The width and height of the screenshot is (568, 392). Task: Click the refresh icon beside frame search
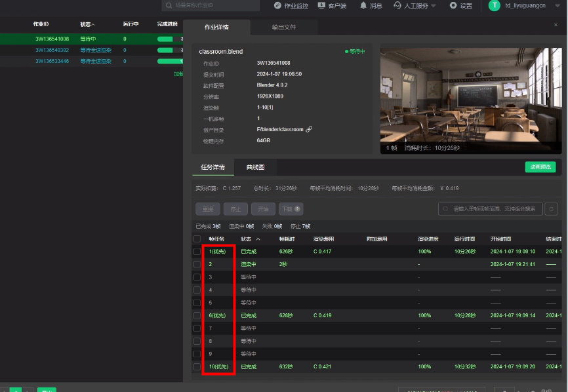point(552,209)
